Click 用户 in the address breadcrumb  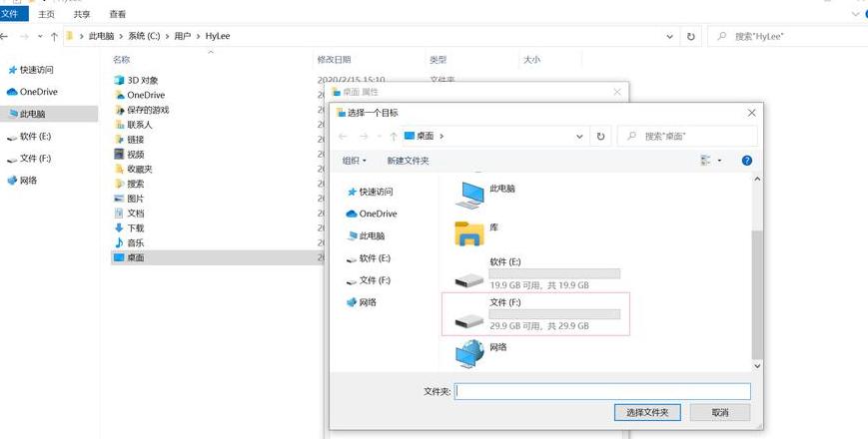point(182,36)
